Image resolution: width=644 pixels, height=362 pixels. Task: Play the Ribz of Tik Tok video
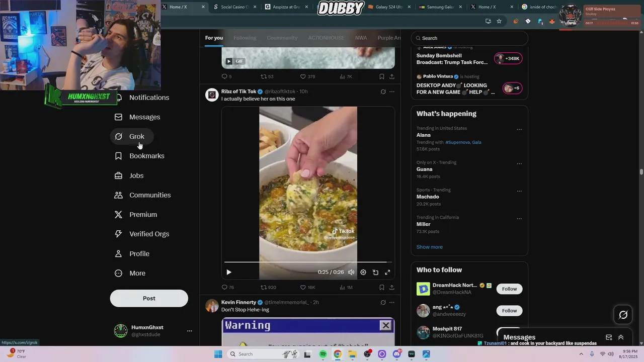[x=228, y=272]
